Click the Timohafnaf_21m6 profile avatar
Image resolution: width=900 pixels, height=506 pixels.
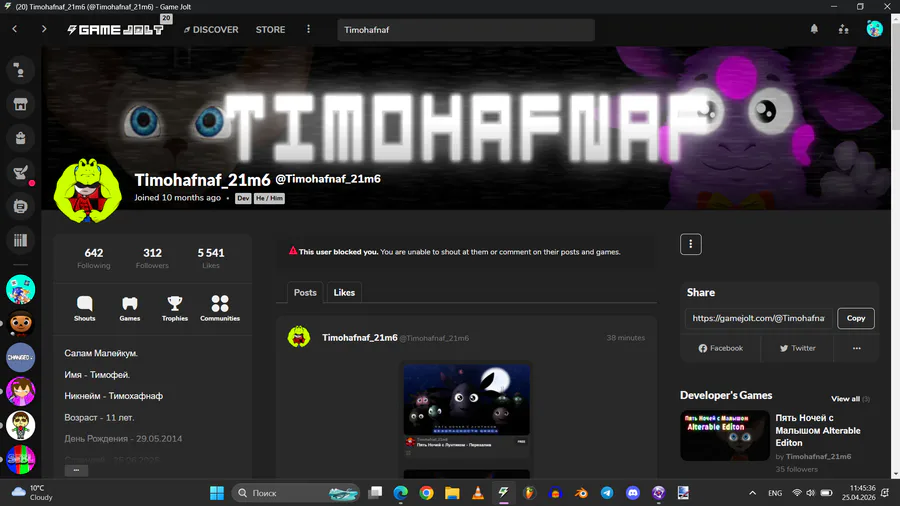pyautogui.click(x=87, y=190)
